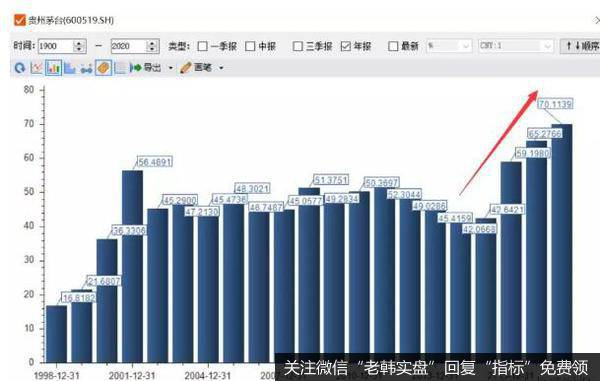
Task: Open the 画笔 pen dropdown arrow
Action: pos(221,68)
